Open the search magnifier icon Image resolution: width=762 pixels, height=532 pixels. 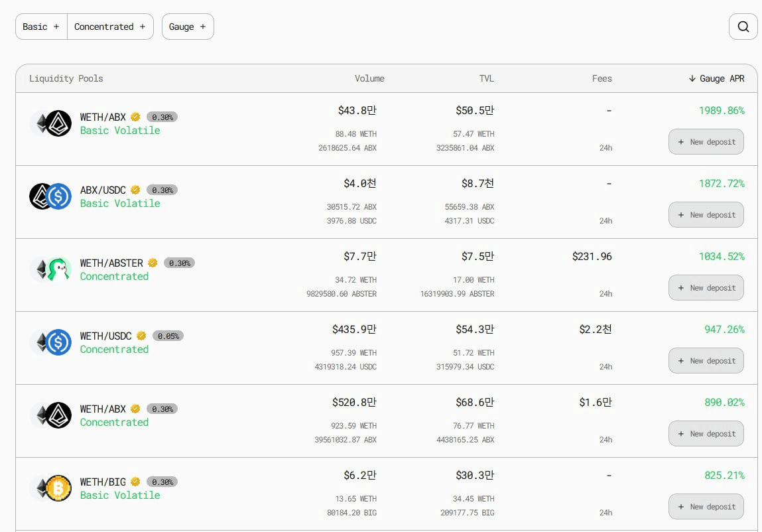point(743,27)
